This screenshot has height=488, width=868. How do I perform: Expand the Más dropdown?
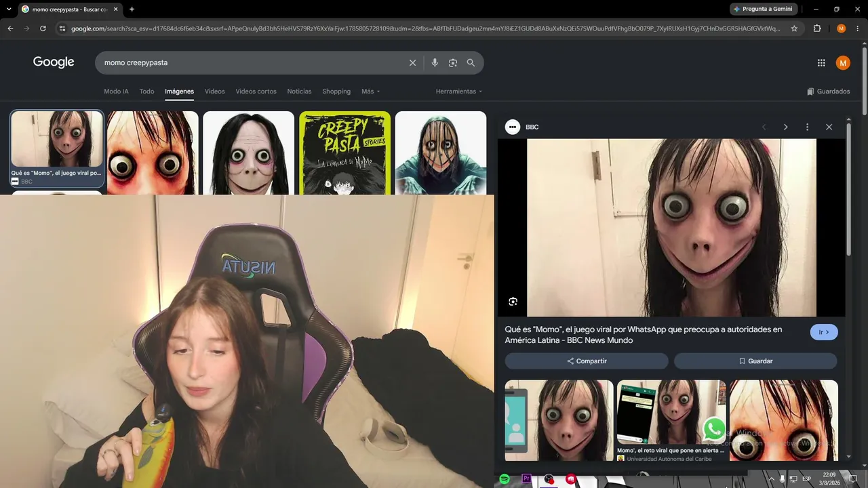coord(371,91)
